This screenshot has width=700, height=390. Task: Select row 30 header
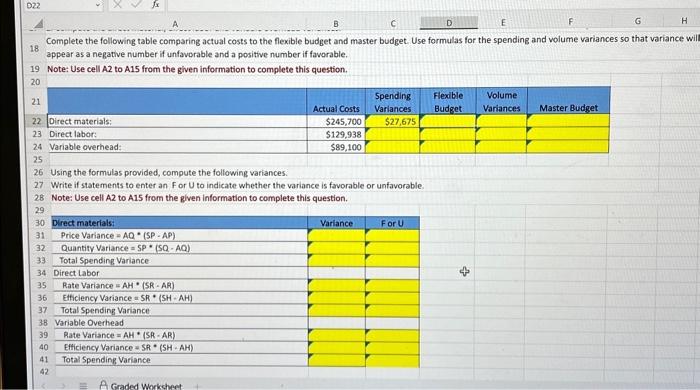[x=40, y=223]
